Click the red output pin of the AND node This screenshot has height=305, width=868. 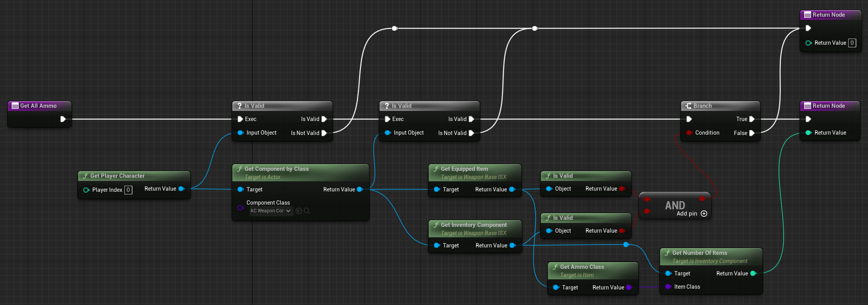click(x=702, y=199)
